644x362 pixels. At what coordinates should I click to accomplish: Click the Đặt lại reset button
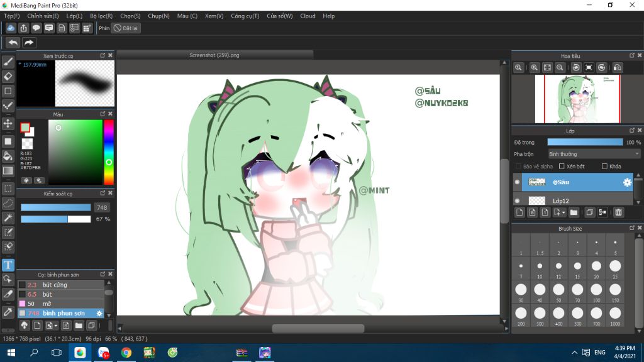point(126,28)
